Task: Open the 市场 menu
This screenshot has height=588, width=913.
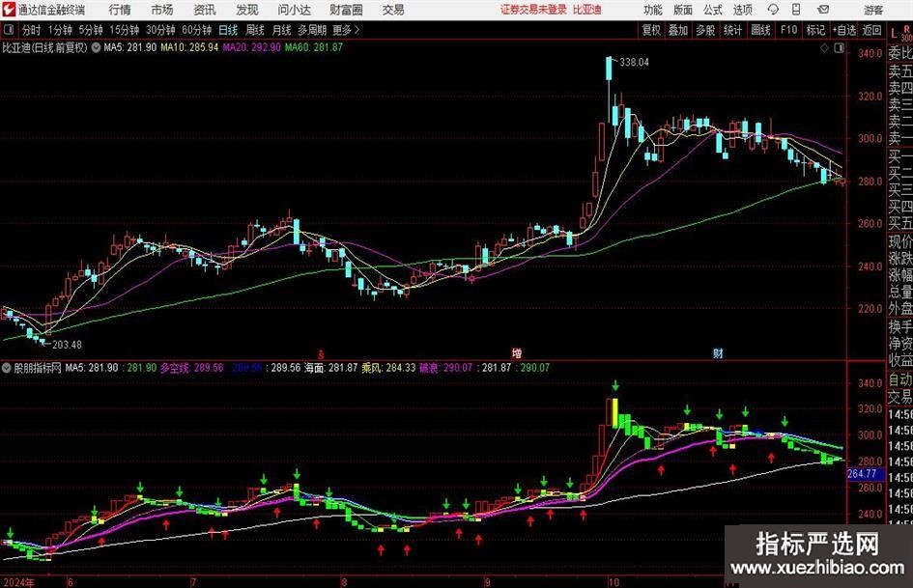Action: [162, 10]
